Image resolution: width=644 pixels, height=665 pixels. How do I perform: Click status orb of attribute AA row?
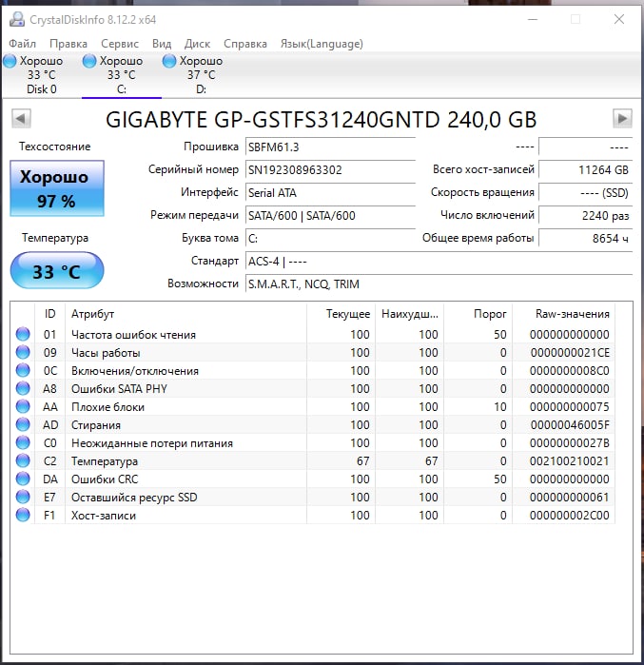[23, 406]
